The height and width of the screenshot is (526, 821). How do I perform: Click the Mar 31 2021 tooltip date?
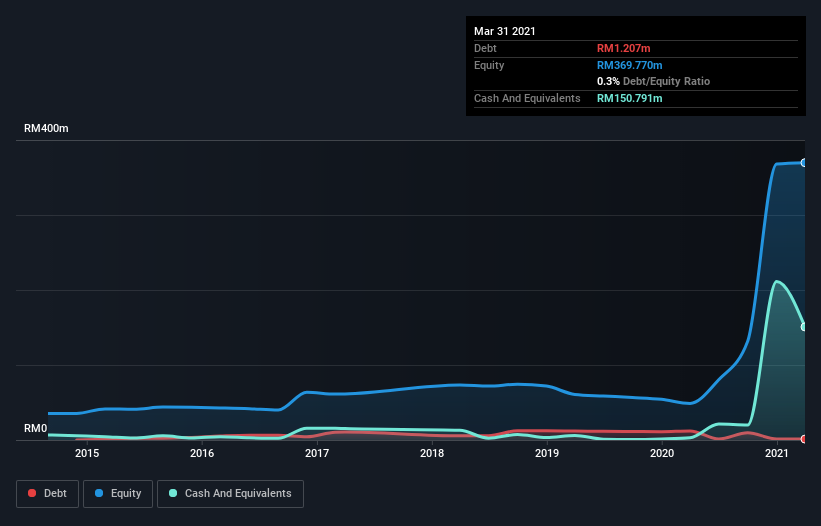pos(505,31)
